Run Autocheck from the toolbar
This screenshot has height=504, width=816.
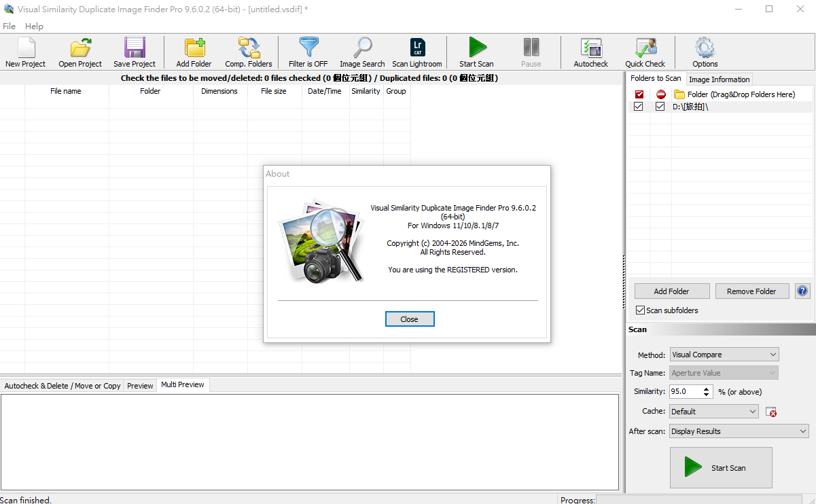click(590, 52)
